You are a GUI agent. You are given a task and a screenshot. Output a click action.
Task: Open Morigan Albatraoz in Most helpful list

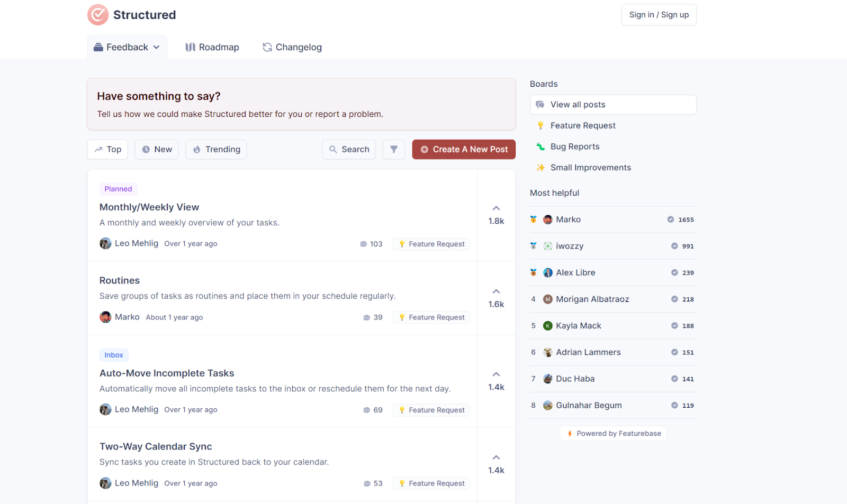[613, 299]
